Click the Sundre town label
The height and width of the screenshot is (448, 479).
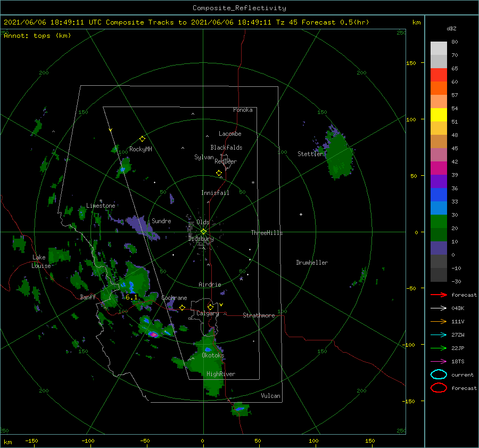[161, 221]
